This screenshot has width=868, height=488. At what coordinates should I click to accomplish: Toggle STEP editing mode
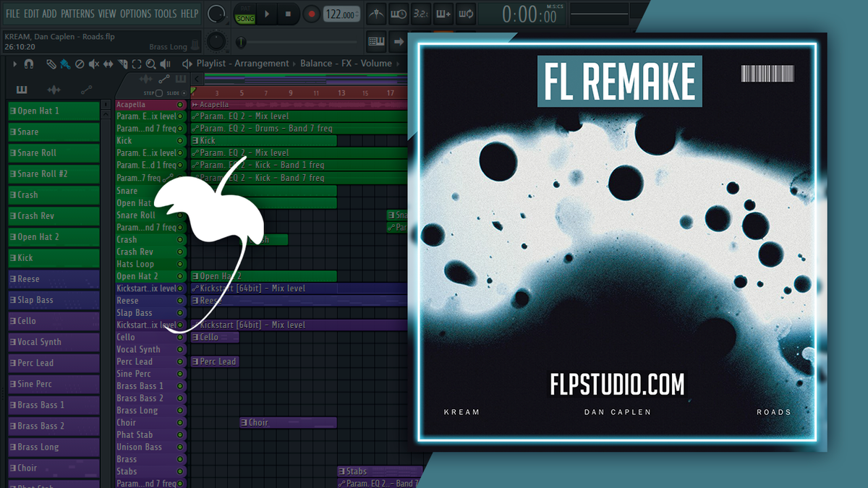pos(158,93)
